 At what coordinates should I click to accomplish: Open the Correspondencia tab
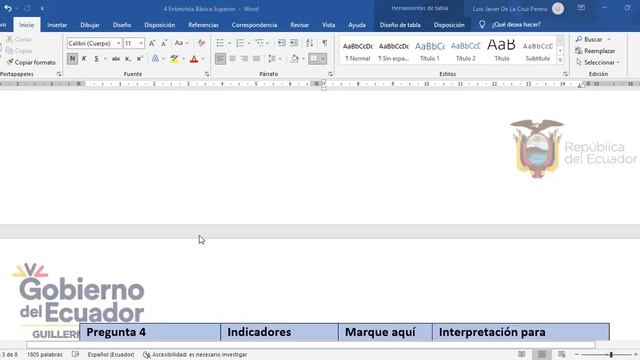254,25
